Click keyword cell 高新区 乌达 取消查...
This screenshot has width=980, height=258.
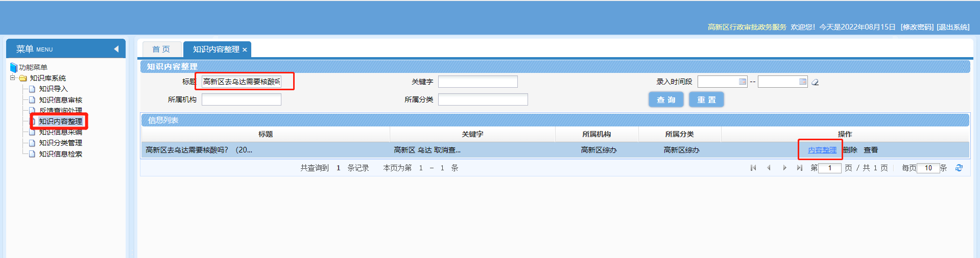tap(427, 150)
